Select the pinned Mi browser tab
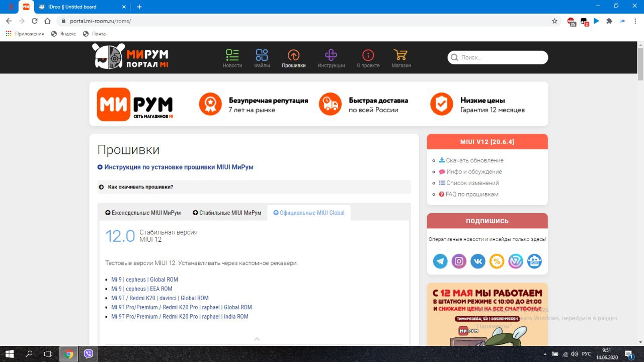The height and width of the screenshot is (362, 644). (x=26, y=7)
